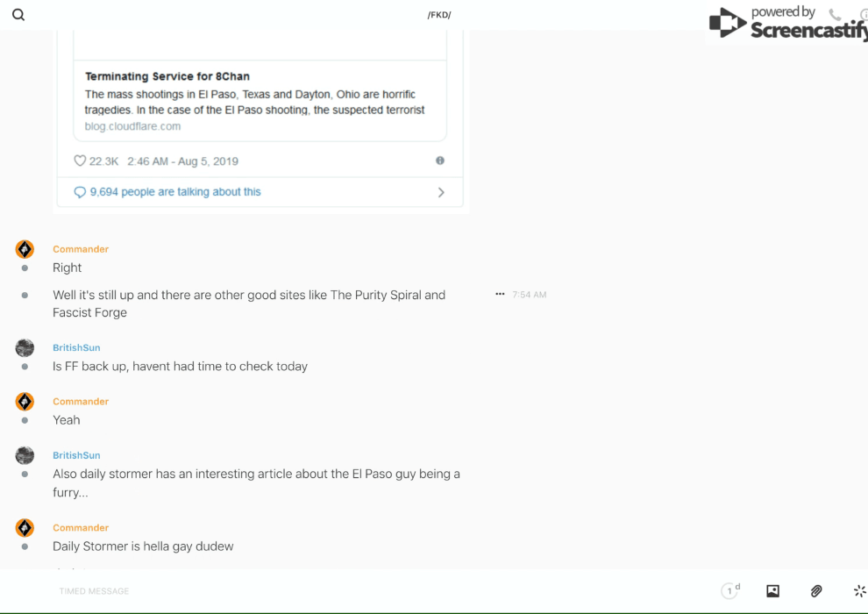Attach a file with the paperclip icon
The width and height of the screenshot is (868, 614).
pyautogui.click(x=816, y=591)
